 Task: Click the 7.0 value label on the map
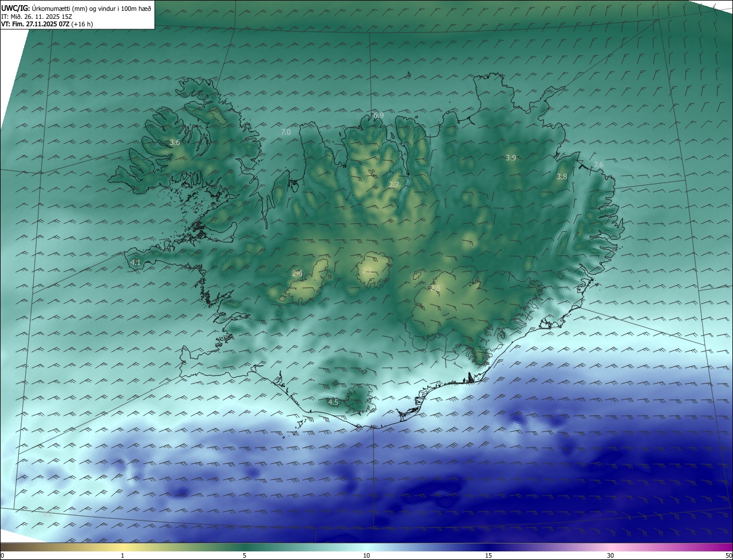(286, 132)
